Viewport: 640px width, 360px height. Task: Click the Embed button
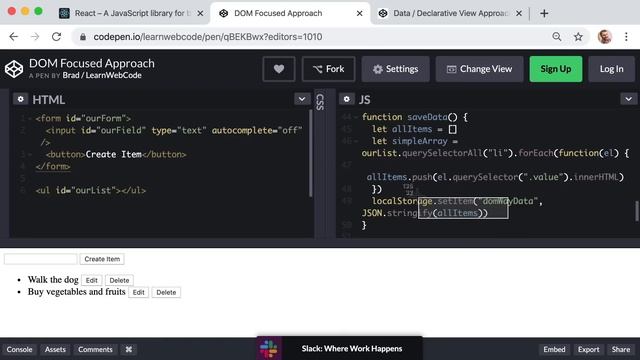(554, 349)
